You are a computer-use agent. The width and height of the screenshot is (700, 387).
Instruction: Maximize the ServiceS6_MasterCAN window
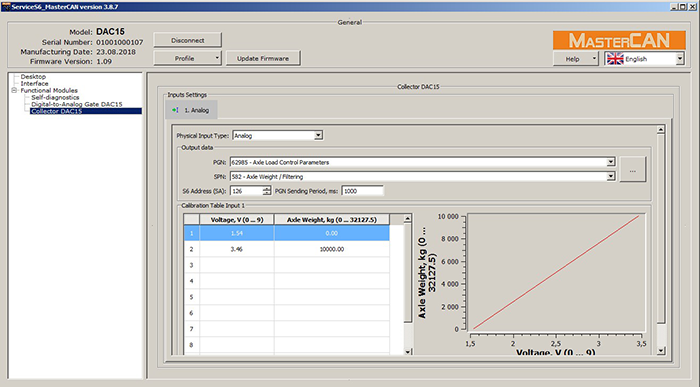tap(683, 7)
